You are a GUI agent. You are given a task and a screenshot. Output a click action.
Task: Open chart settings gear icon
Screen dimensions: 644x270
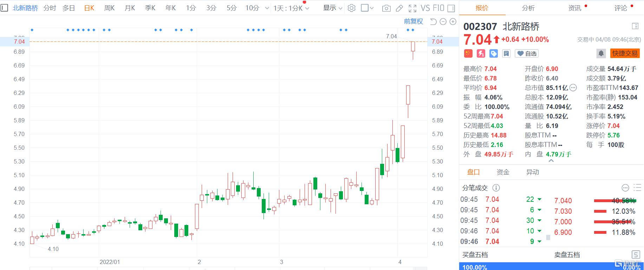tap(351, 8)
